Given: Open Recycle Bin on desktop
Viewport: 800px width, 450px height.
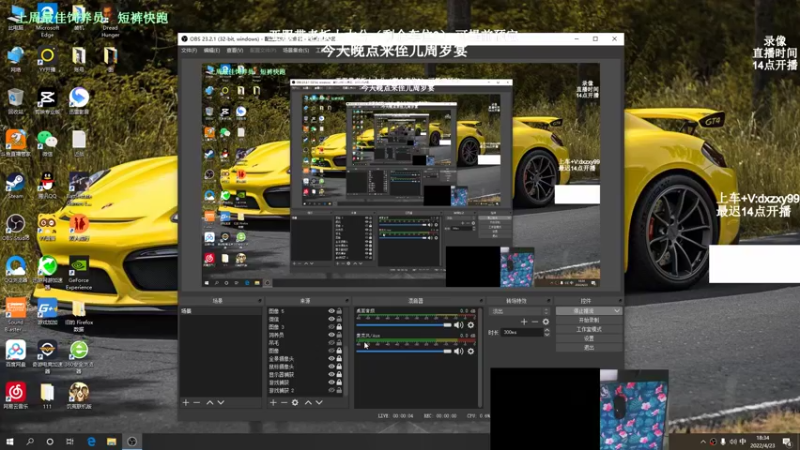Looking at the screenshot, I should pos(15,101).
